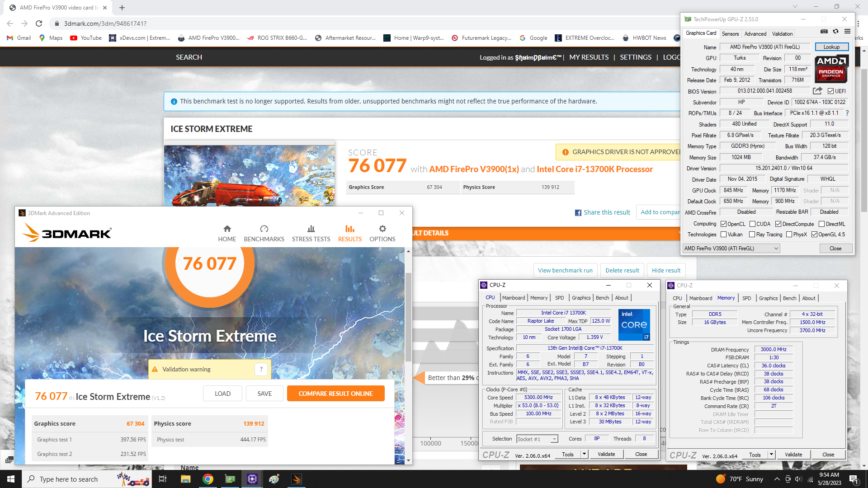This screenshot has height=488, width=868.
Task: Switch to Sensors tab in GPU-Z
Action: coord(730,34)
